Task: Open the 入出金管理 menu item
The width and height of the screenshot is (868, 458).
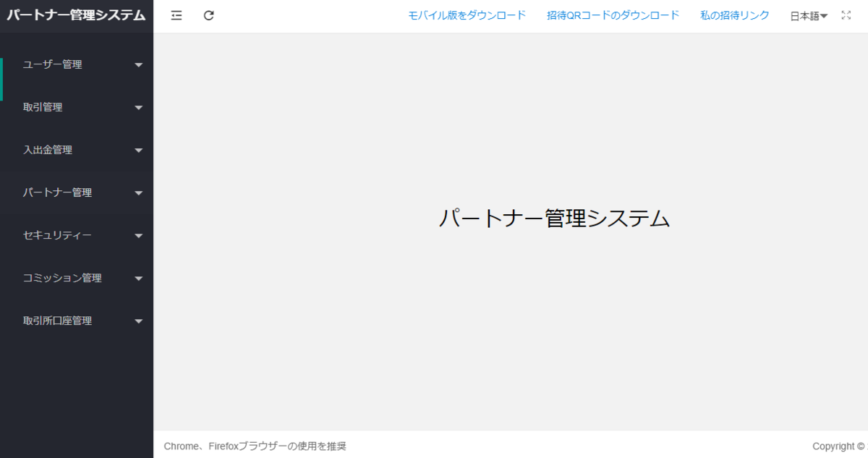Action: 77,150
